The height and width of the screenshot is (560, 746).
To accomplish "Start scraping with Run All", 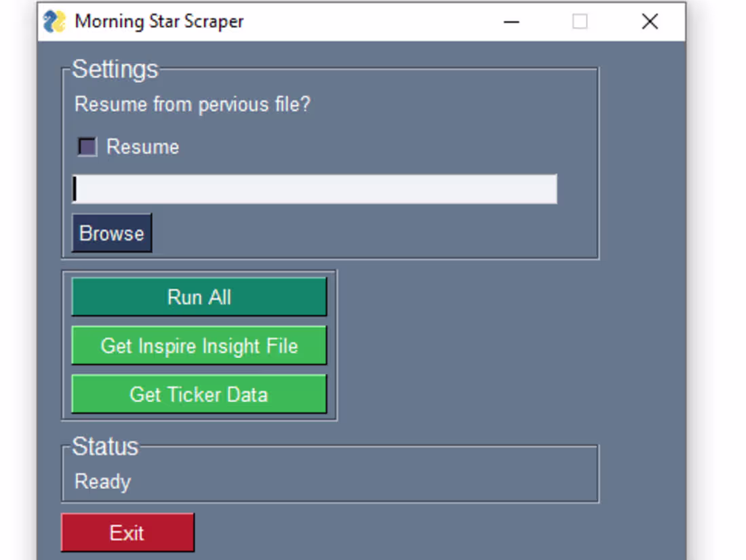I will point(199,297).
